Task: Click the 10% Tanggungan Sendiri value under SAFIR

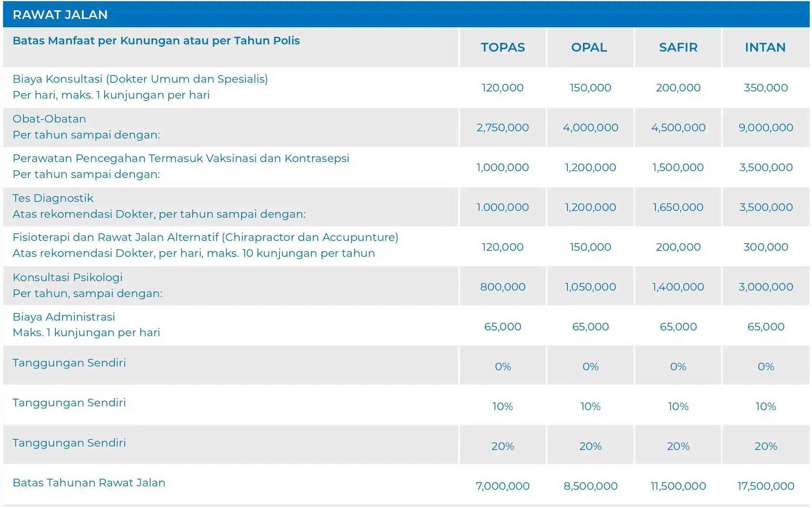Action: (678, 406)
